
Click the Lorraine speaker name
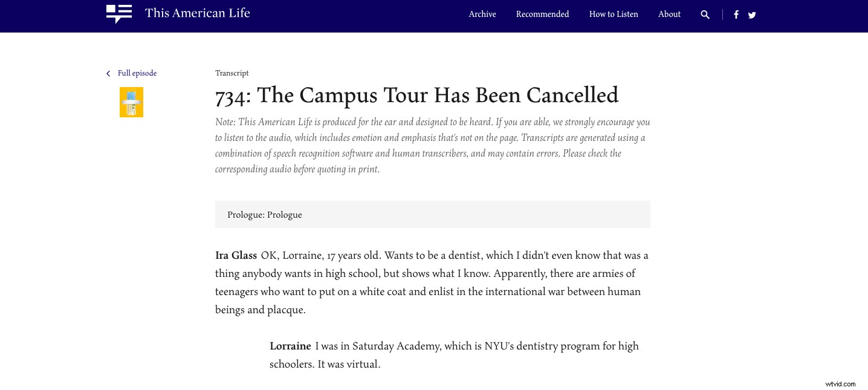tap(290, 346)
